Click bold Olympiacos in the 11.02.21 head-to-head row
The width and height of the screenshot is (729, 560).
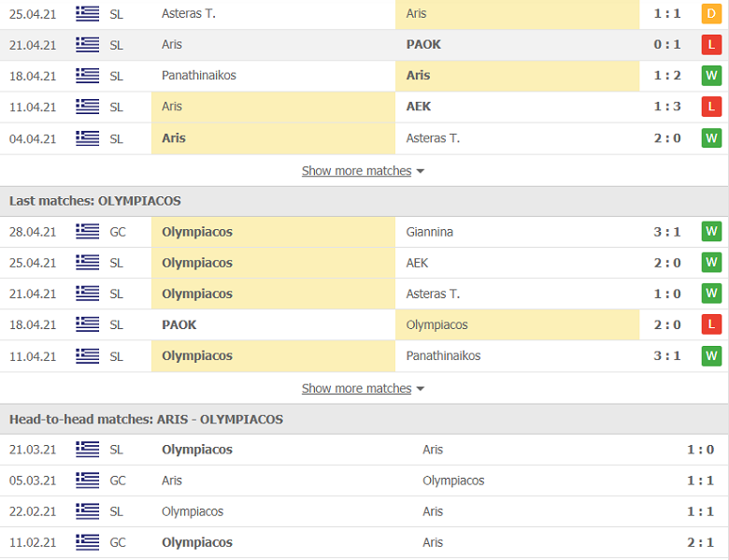[197, 542]
